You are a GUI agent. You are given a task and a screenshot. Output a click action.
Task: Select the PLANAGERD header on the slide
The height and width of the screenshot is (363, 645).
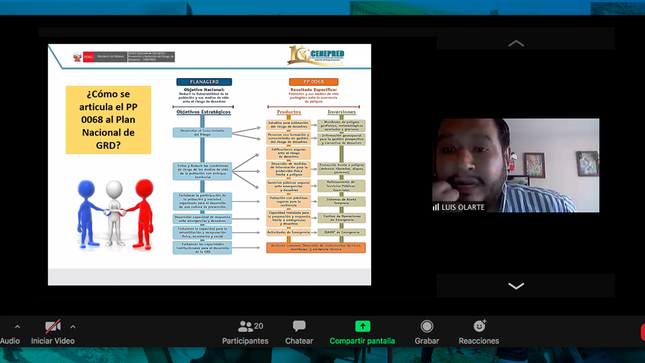tap(204, 82)
